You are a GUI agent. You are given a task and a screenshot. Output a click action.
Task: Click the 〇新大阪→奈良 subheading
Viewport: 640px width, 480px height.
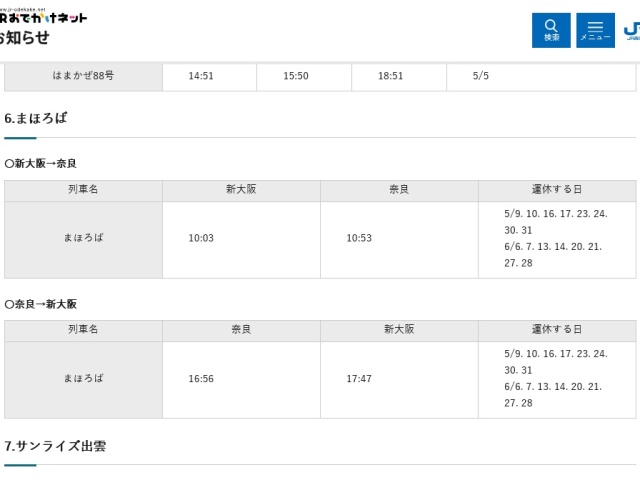[41, 163]
